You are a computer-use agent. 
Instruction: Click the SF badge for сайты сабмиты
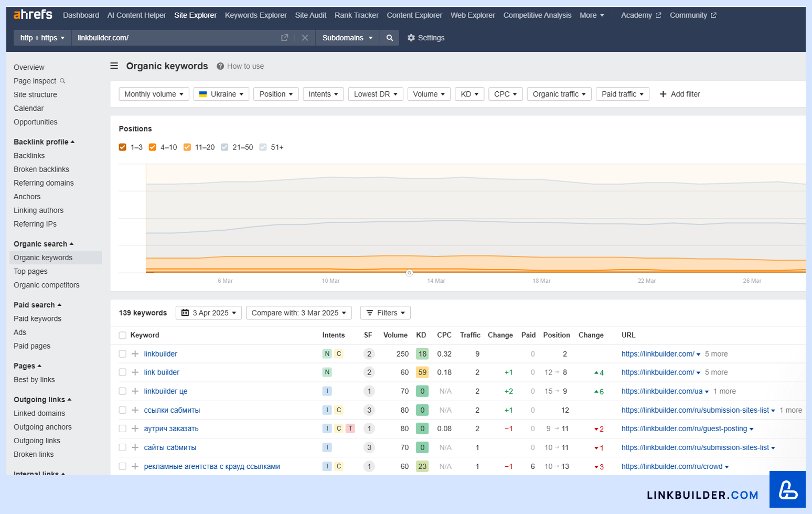pyautogui.click(x=369, y=447)
